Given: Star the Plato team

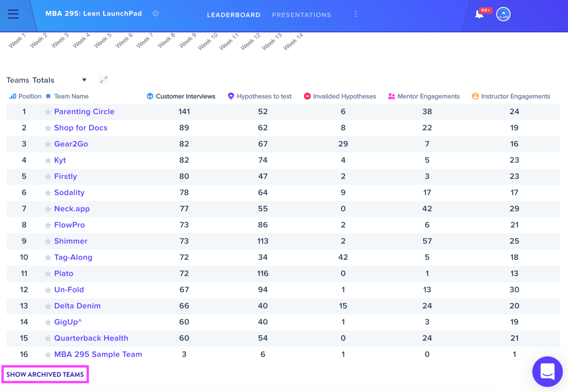Looking at the screenshot, I should click(x=48, y=274).
